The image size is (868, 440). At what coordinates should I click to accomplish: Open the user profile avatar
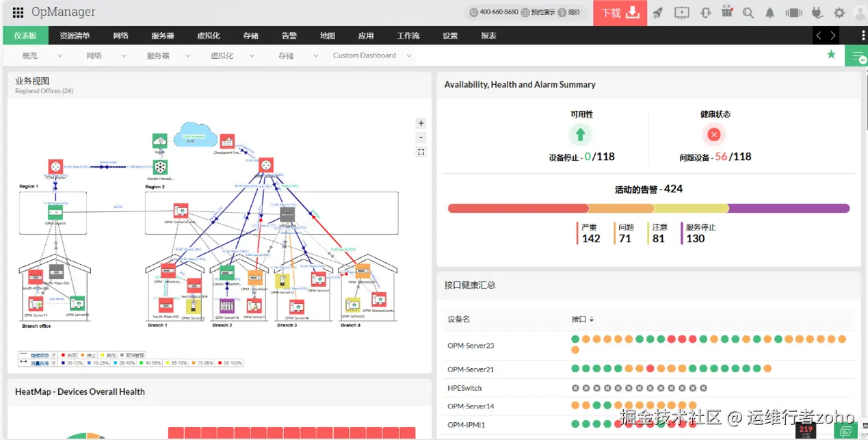click(x=859, y=12)
